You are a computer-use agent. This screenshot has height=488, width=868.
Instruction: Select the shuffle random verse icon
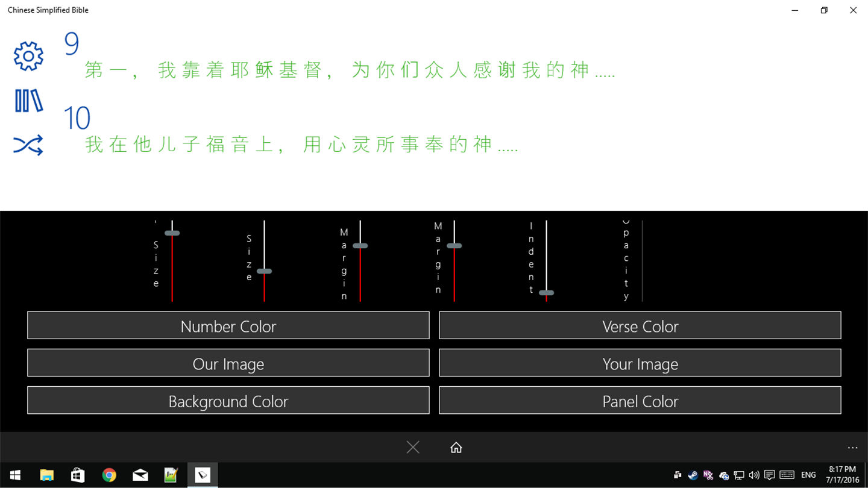tap(28, 145)
